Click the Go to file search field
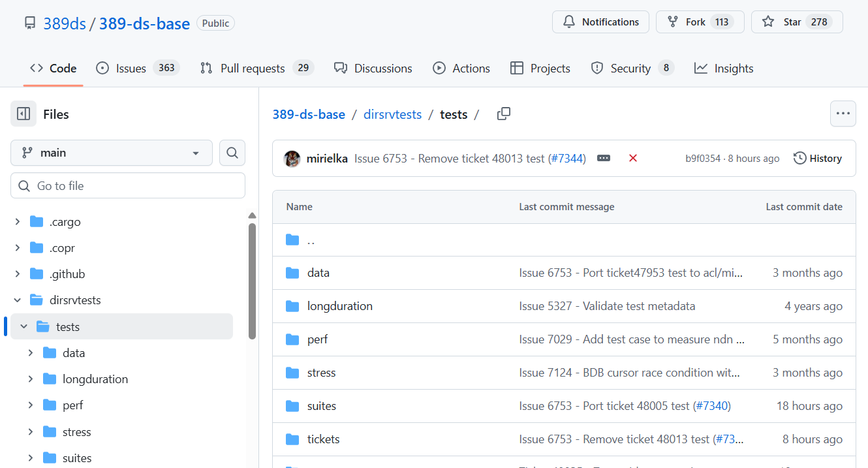This screenshot has width=868, height=468. tap(128, 186)
